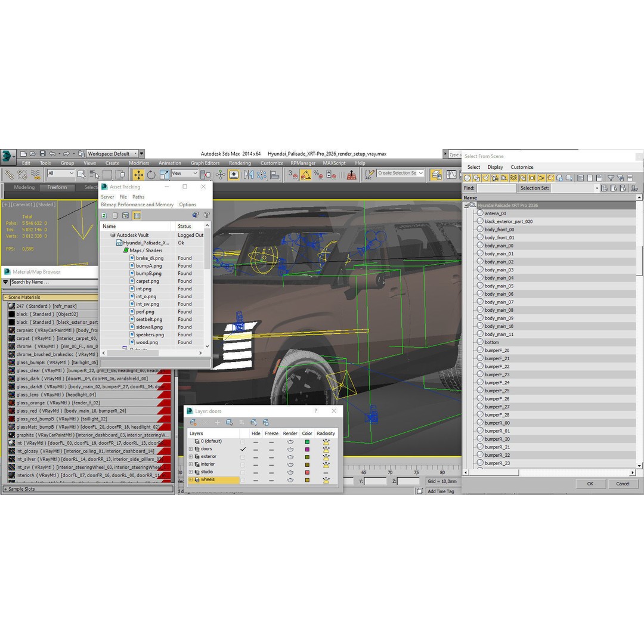Toggle Display Geometry filter in Select From Scene
644x644 pixels.
(467, 178)
